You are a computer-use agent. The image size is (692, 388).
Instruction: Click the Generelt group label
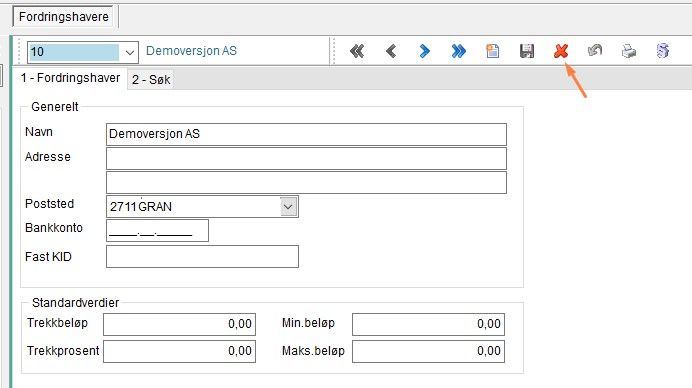click(55, 107)
